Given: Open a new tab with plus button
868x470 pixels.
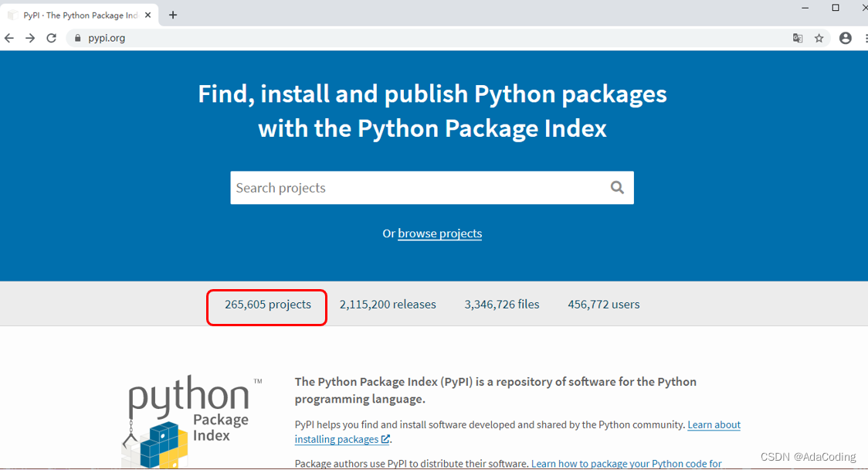Looking at the screenshot, I should (173, 15).
